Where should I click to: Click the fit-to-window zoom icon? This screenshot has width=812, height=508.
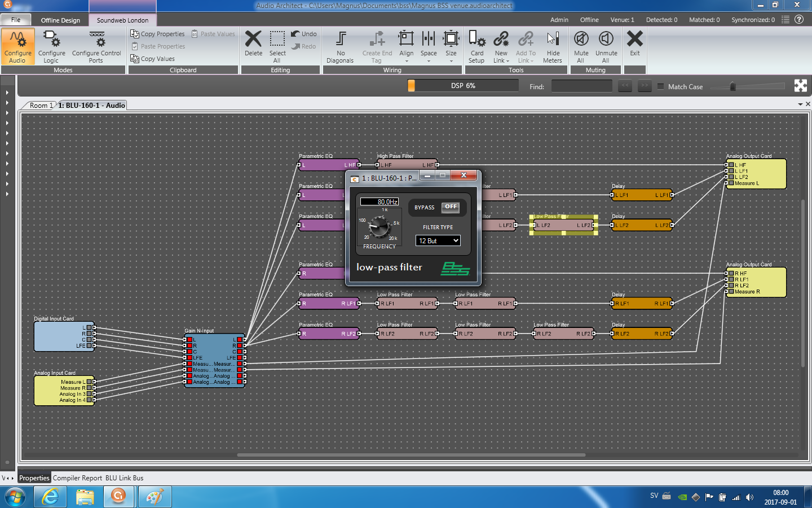[801, 86]
